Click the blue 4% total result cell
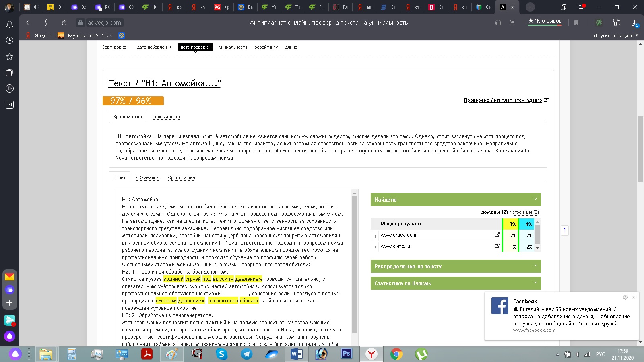The image size is (644, 362). tap(527, 224)
